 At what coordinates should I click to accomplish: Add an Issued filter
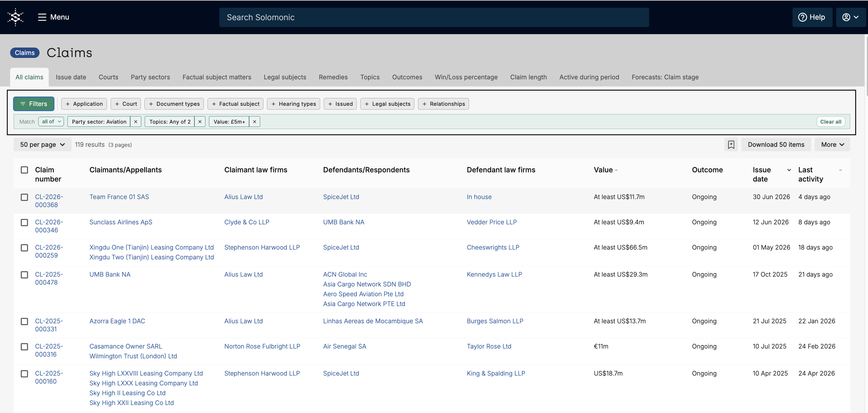[x=340, y=104]
